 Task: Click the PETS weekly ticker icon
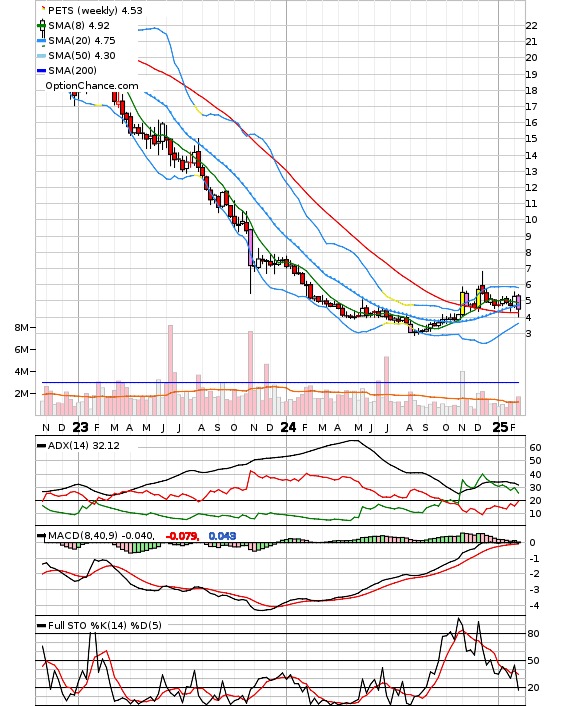[43, 9]
